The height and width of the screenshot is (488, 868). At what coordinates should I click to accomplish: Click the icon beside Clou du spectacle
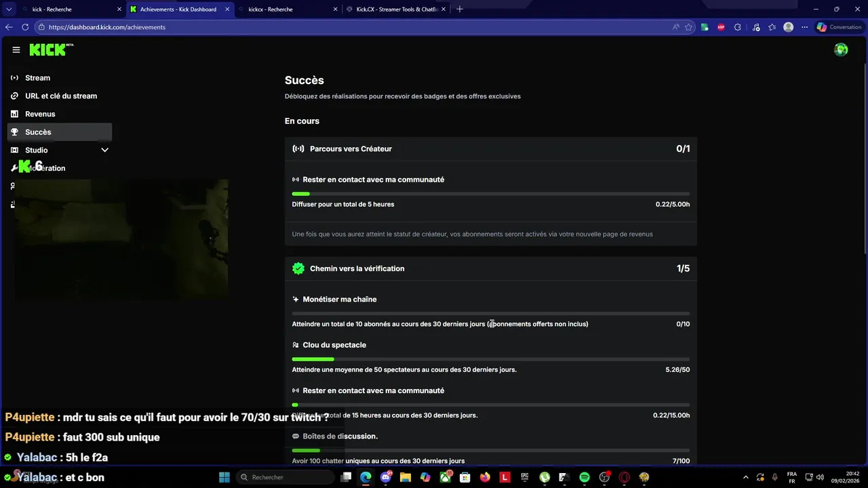[296, 345]
